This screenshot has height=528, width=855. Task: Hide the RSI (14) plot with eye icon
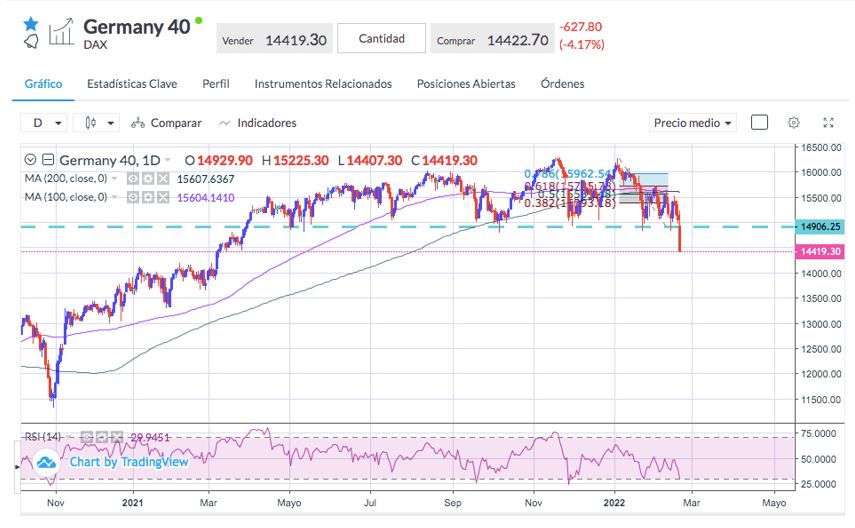pyautogui.click(x=86, y=437)
